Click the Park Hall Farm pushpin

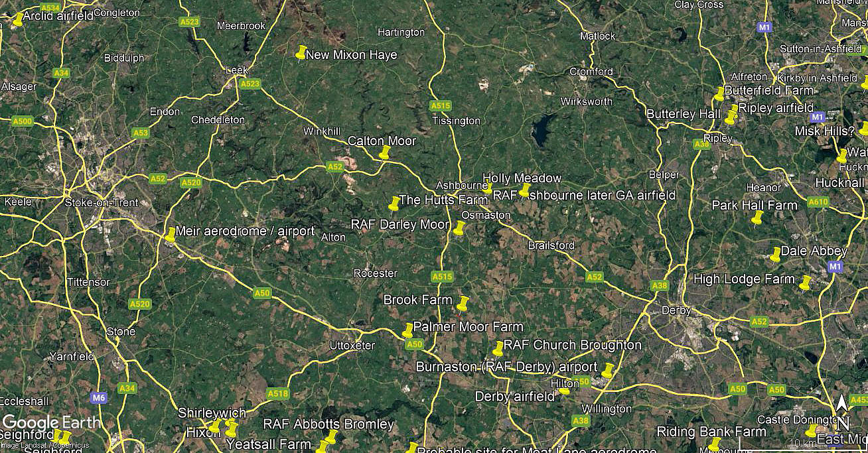tap(757, 219)
